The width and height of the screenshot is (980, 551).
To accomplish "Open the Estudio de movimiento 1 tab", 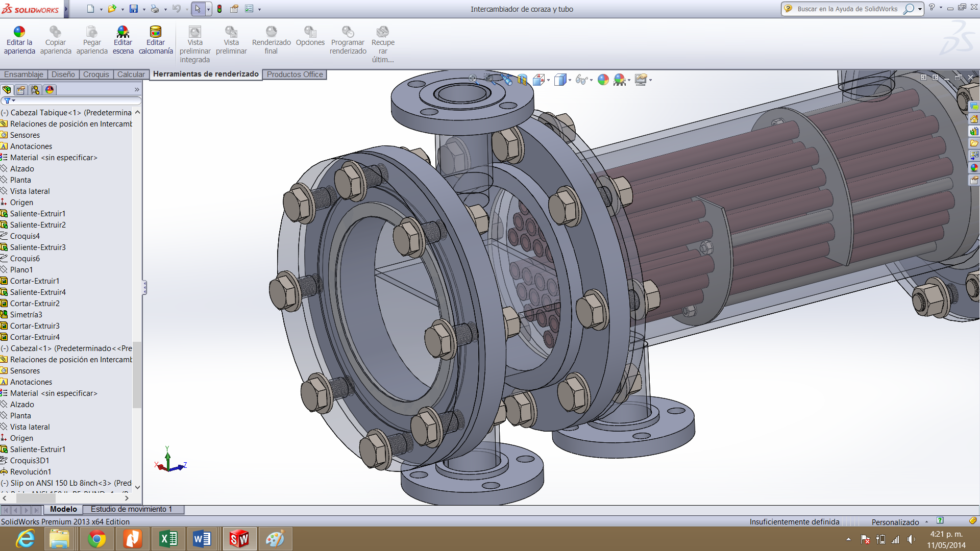I will (131, 509).
